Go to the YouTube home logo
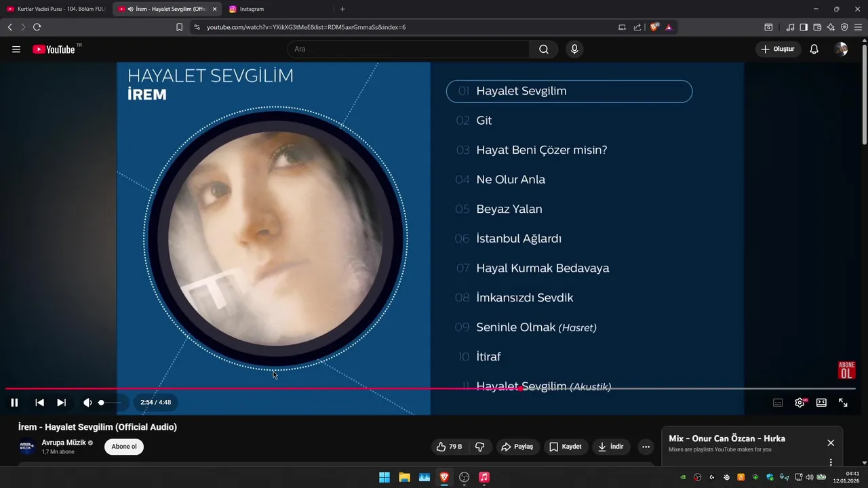The width and height of the screenshot is (868, 488). point(54,49)
